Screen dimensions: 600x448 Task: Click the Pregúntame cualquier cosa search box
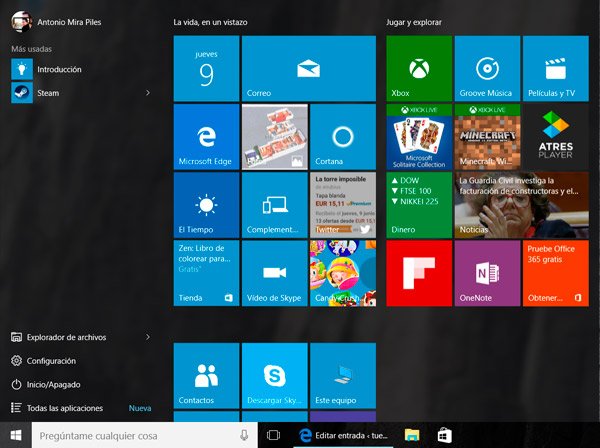tap(145, 435)
